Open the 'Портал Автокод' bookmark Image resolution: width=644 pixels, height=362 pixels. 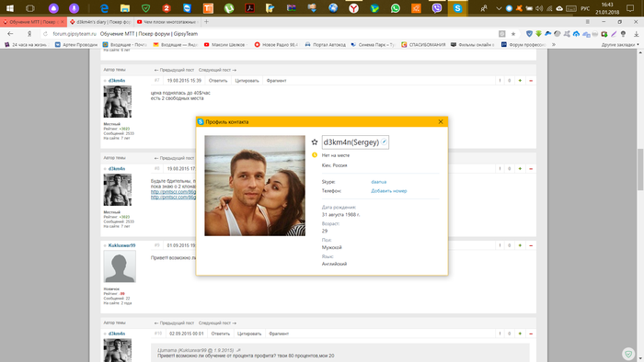click(326, 44)
